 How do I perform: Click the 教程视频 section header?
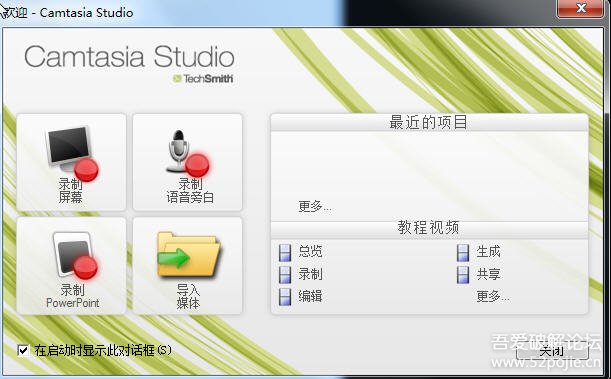pyautogui.click(x=429, y=227)
